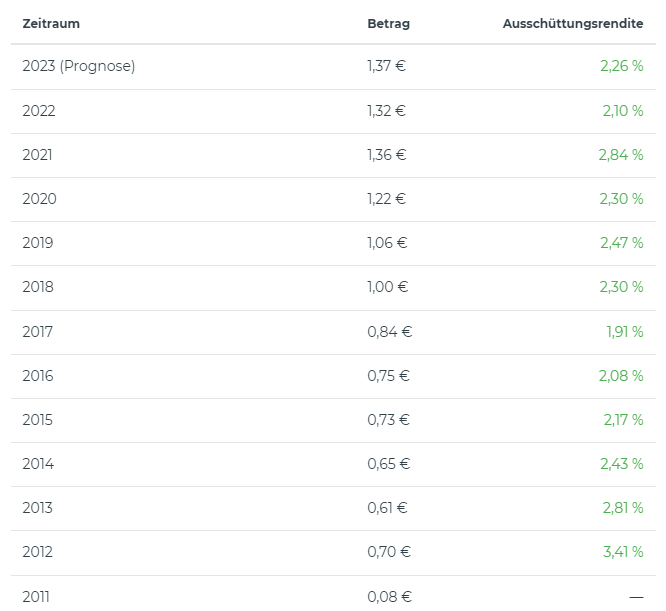666x611 pixels.
Task: Click the 0,08 € amount for 2011
Action: coord(389,597)
